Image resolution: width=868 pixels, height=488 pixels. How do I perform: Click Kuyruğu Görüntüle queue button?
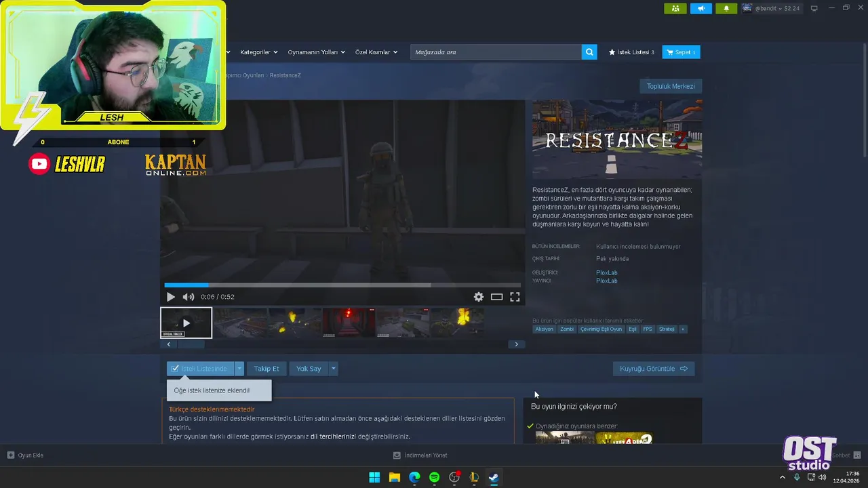click(654, 369)
